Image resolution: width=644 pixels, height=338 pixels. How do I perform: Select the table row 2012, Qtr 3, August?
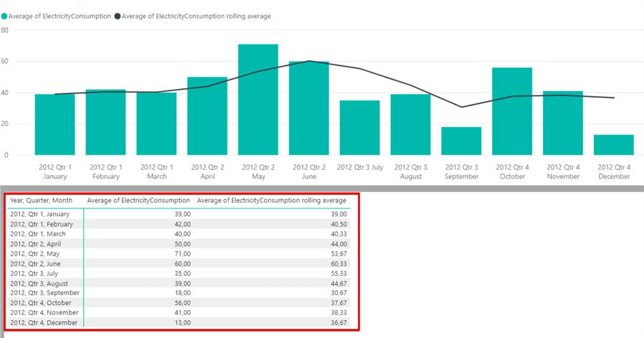point(179,284)
